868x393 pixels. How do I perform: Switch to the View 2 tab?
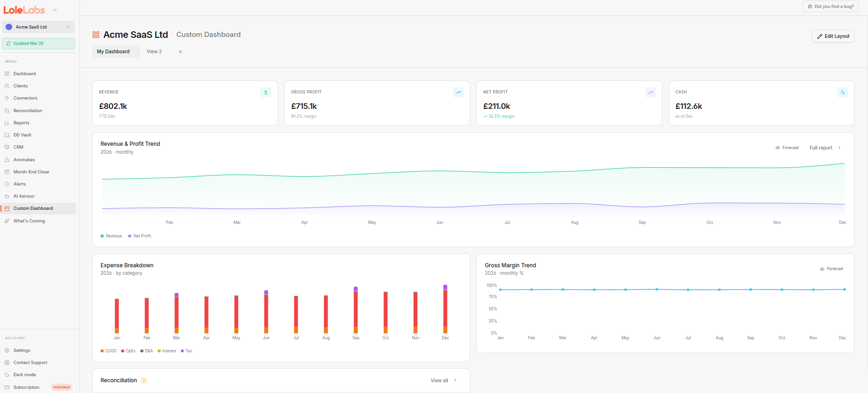click(x=154, y=52)
